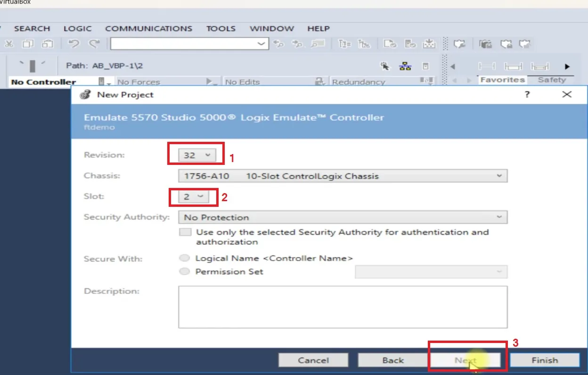
Task: Click the Cut scissors icon in toolbar
Action: point(8,44)
